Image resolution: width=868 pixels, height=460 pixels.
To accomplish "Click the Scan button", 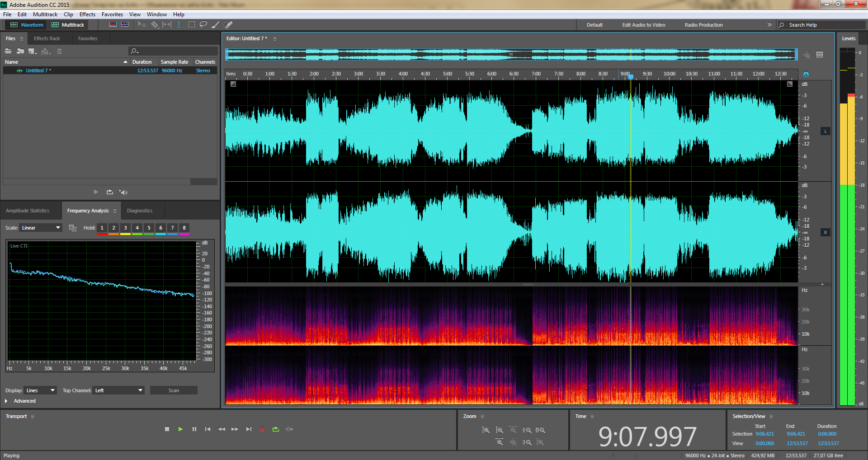I will point(174,390).
